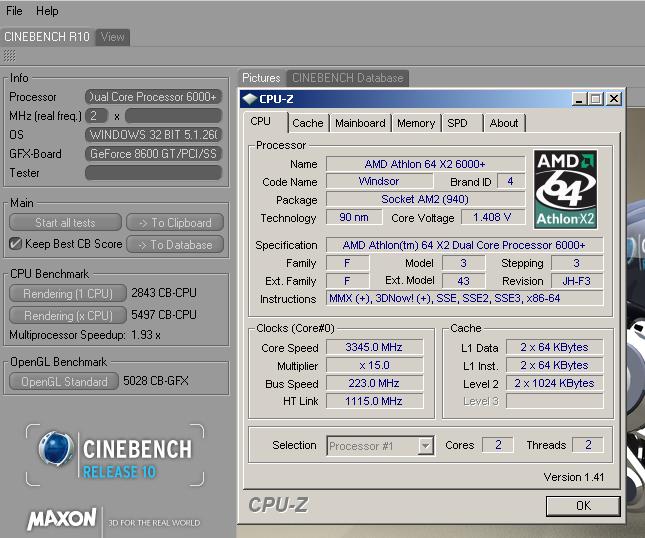Open the Cache tab in CPU-Z
Image resolution: width=645 pixels, height=538 pixels.
308,123
